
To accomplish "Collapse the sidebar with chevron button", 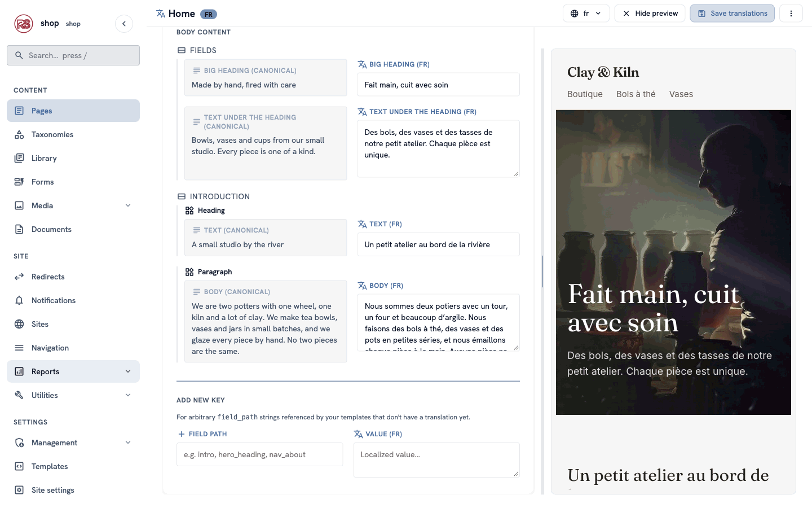I will (x=124, y=24).
